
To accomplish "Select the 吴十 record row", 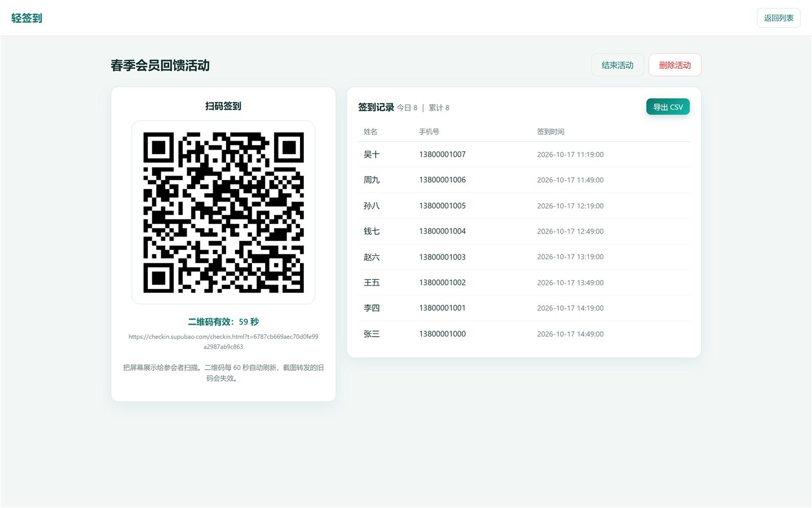I will click(x=523, y=154).
